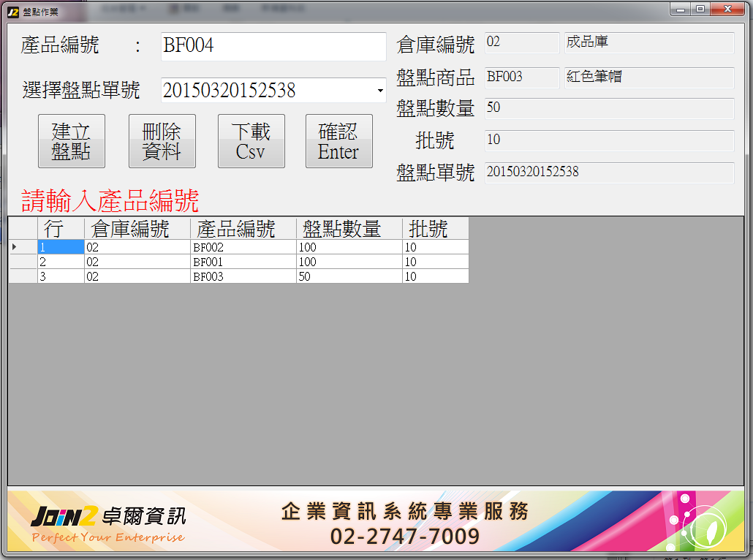Click the 成品庫 warehouse name field

coord(648,42)
